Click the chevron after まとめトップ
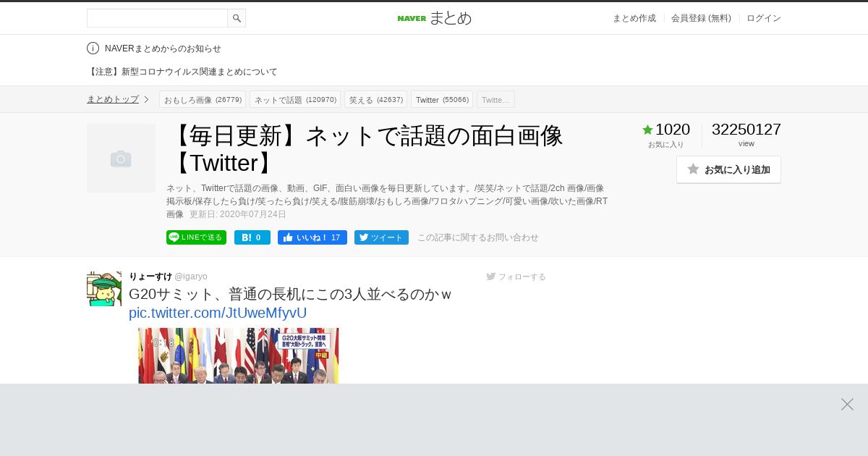Image resolution: width=868 pixels, height=456 pixels. [146, 99]
